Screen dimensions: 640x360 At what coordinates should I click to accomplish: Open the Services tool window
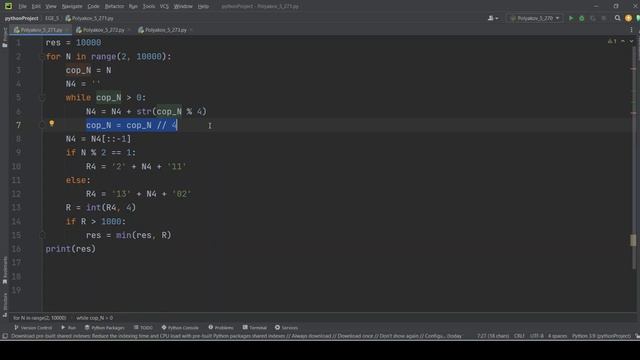(x=286, y=328)
